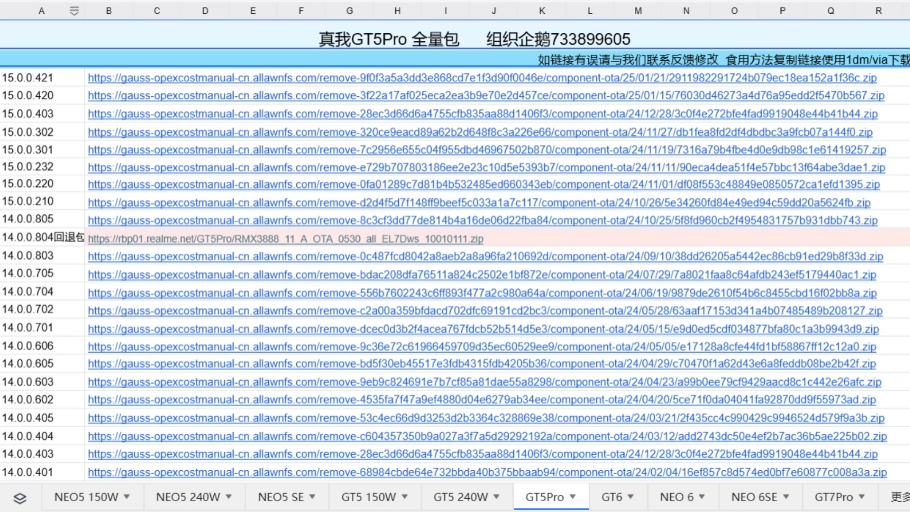Switch to the NEO5 240W sheet tab
The image size is (910, 512).
(188, 497)
